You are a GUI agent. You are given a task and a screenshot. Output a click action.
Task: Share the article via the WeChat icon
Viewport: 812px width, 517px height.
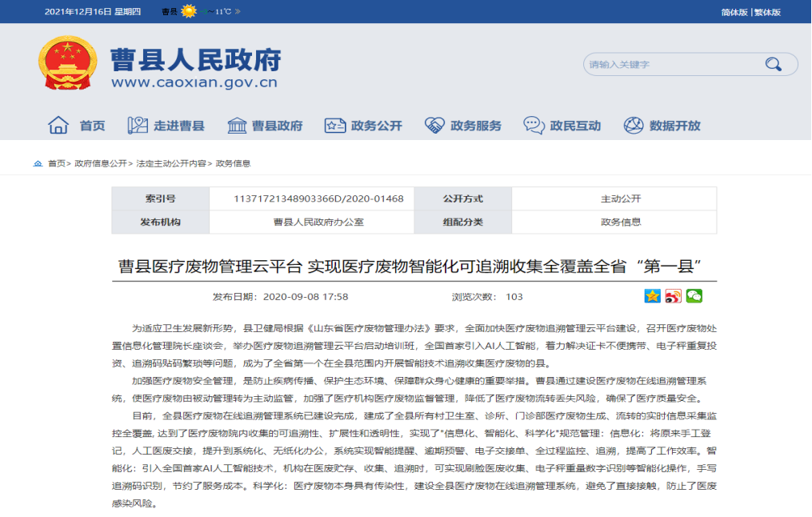coord(693,297)
